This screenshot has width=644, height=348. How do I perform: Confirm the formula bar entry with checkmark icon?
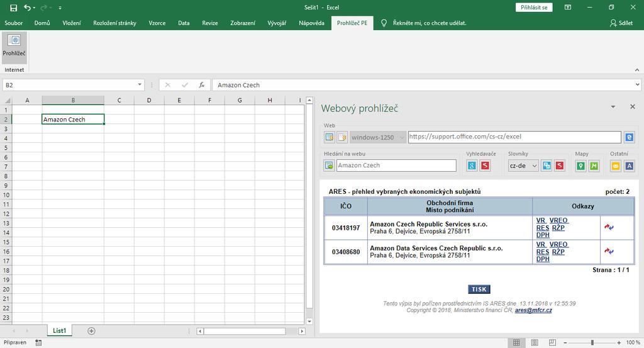tap(185, 85)
